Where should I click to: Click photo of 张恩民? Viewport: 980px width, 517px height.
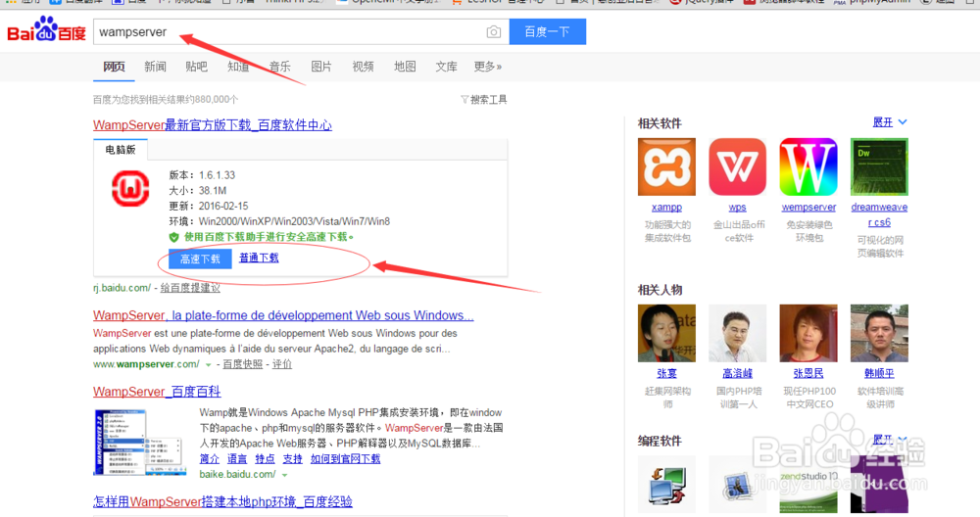(x=808, y=333)
